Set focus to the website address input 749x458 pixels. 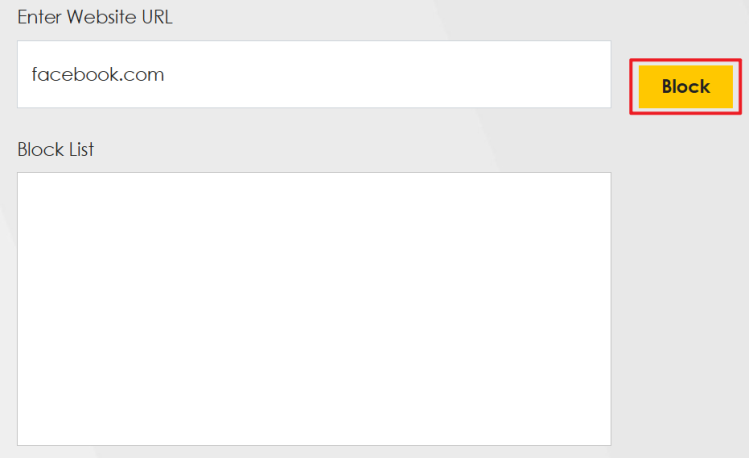(314, 74)
